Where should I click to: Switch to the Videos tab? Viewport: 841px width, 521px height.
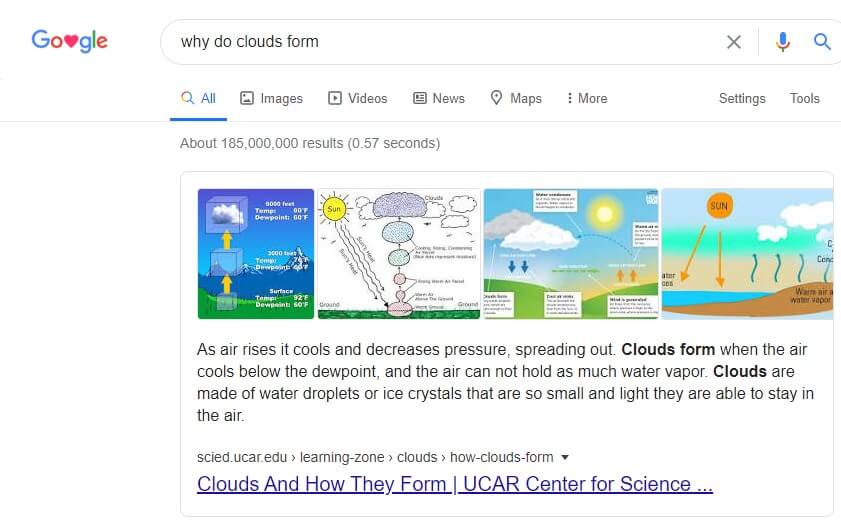tap(358, 98)
